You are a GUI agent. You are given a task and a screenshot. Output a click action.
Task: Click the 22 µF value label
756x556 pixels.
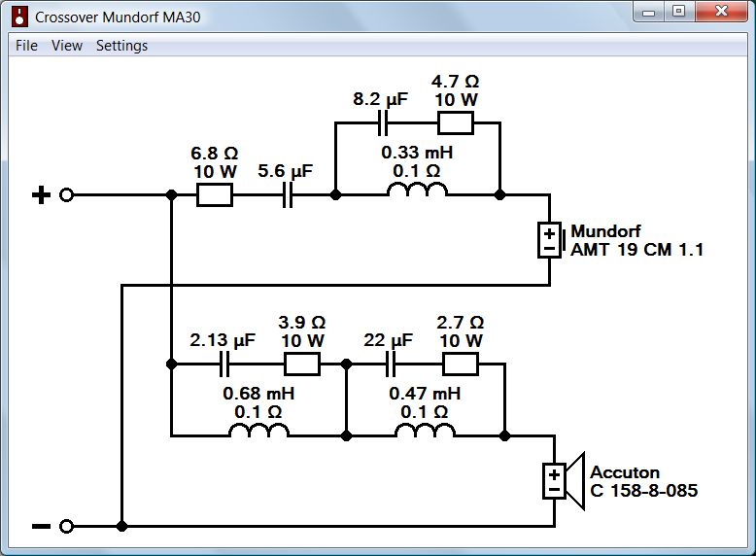(389, 340)
